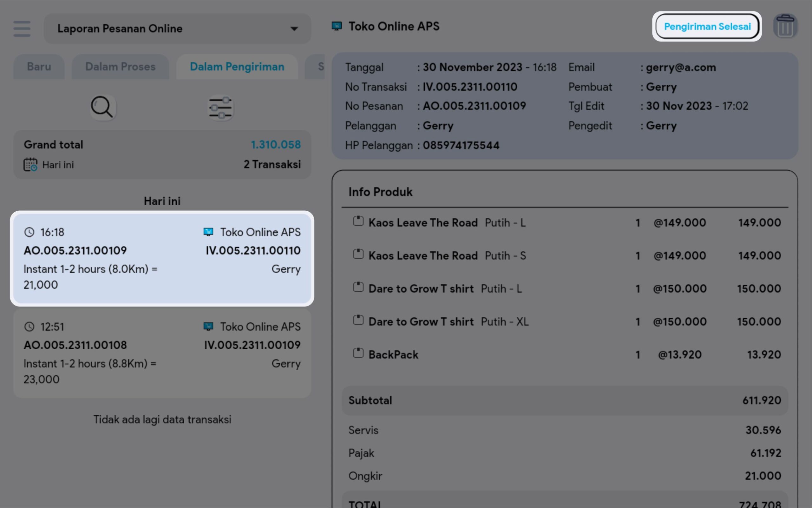Select order AO.005.2311.00109 card
Image resolution: width=812 pixels, height=508 pixels.
[x=162, y=258]
